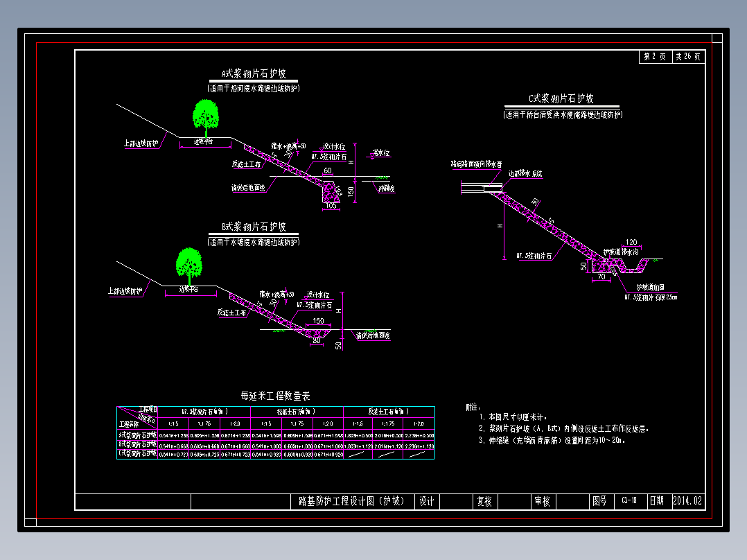This screenshot has height=560, width=747.
Task: Select 'M7.5浆砌片石' label in B式 diagram
Action: click(x=315, y=305)
